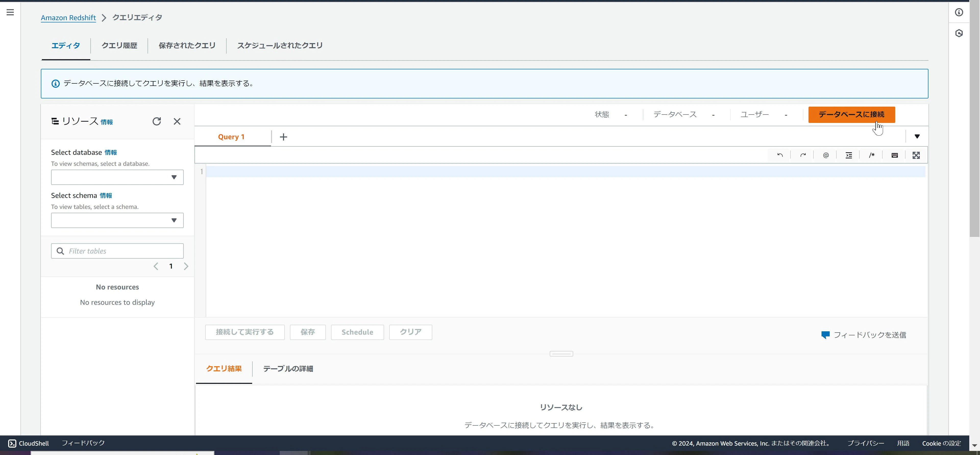Go to next page of tables
The width and height of the screenshot is (980, 455).
click(186, 266)
